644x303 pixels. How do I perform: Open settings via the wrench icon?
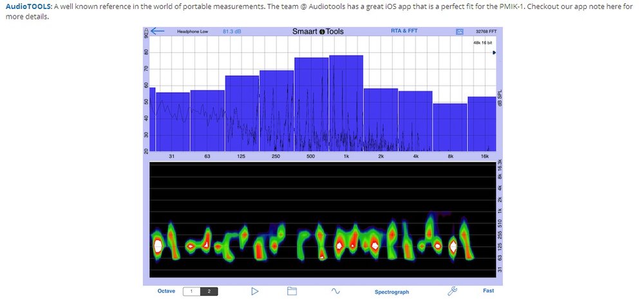[x=452, y=291]
